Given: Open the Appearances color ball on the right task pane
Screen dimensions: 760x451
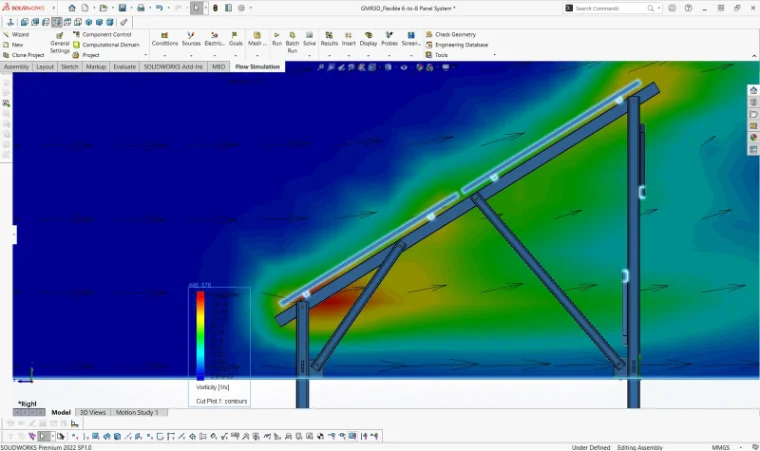Looking at the screenshot, I should click(x=753, y=137).
